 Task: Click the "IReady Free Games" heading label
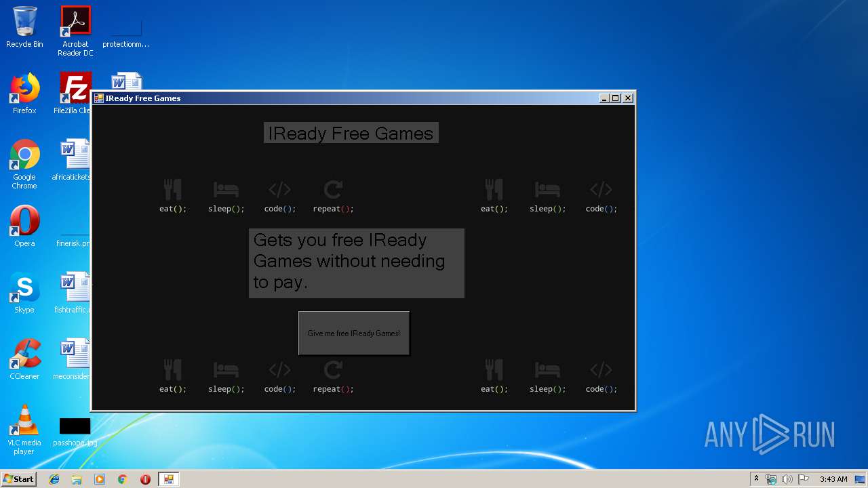pyautogui.click(x=351, y=133)
